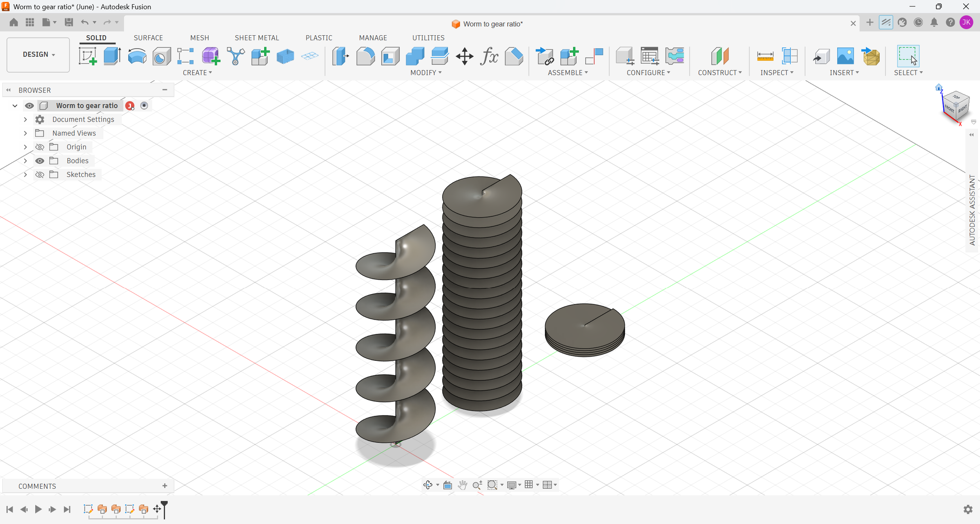Select the Offset Plane construct tool
980x524 pixels.
pos(720,56)
